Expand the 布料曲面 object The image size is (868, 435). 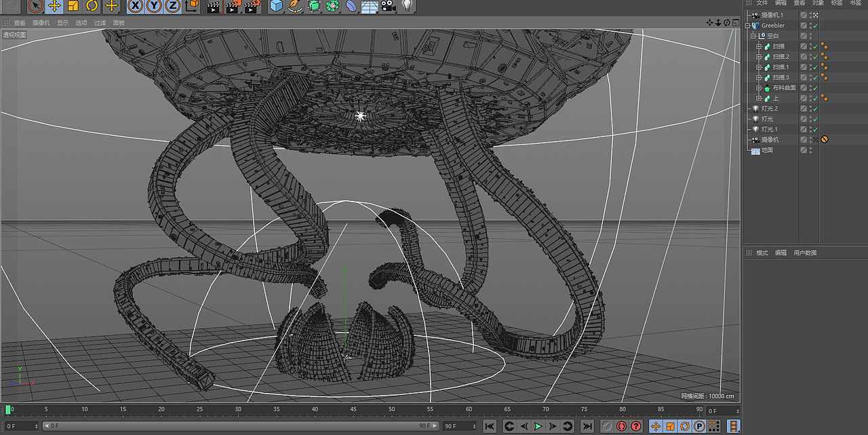coord(759,88)
